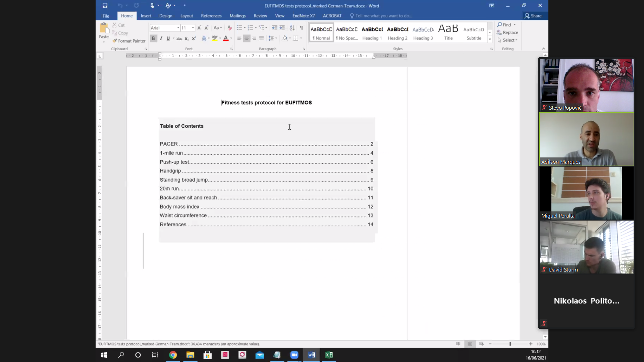
Task: Click the Cut button
Action: [x=118, y=25]
